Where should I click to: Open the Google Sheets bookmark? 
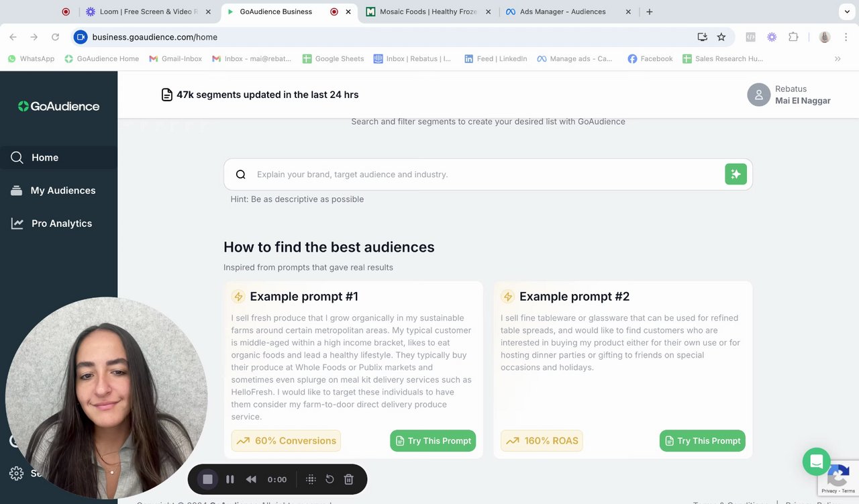(333, 59)
